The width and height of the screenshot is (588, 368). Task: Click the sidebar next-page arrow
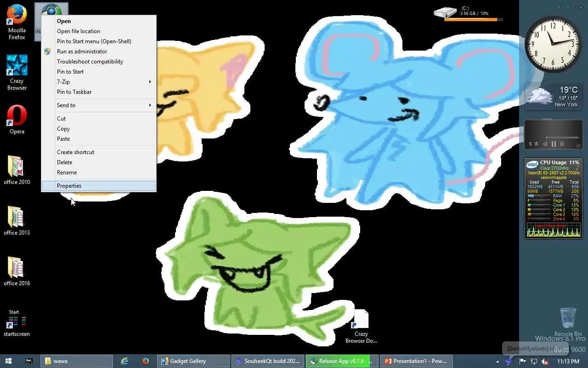[569, 7]
